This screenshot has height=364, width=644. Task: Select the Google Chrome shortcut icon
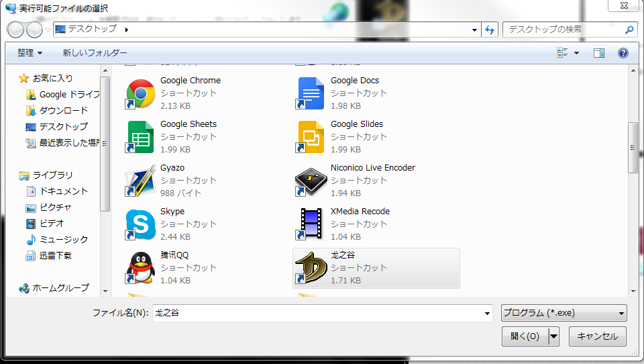140,93
